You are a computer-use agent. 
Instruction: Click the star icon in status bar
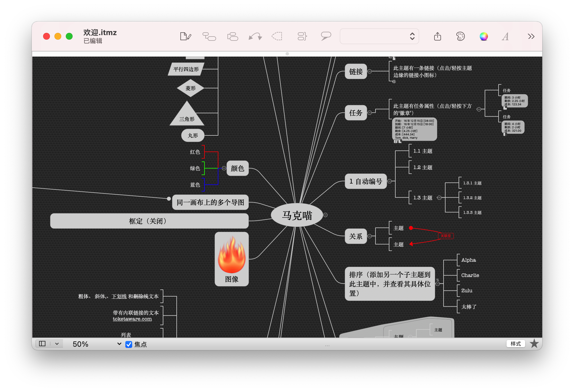click(x=534, y=344)
